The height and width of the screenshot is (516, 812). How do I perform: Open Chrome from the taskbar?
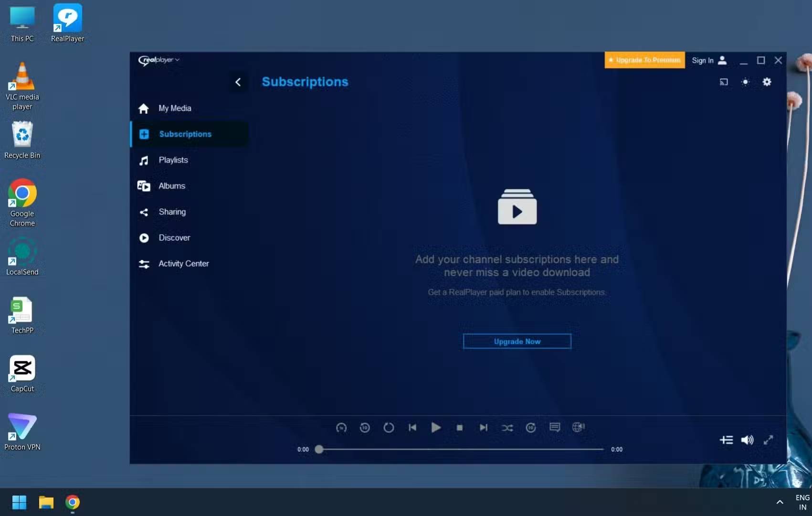[73, 503]
